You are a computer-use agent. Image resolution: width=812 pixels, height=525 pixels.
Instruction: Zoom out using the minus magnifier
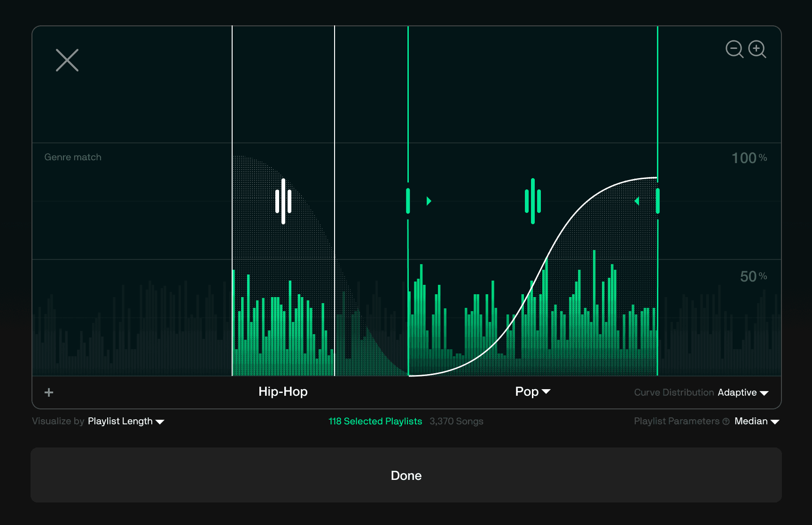coord(734,49)
